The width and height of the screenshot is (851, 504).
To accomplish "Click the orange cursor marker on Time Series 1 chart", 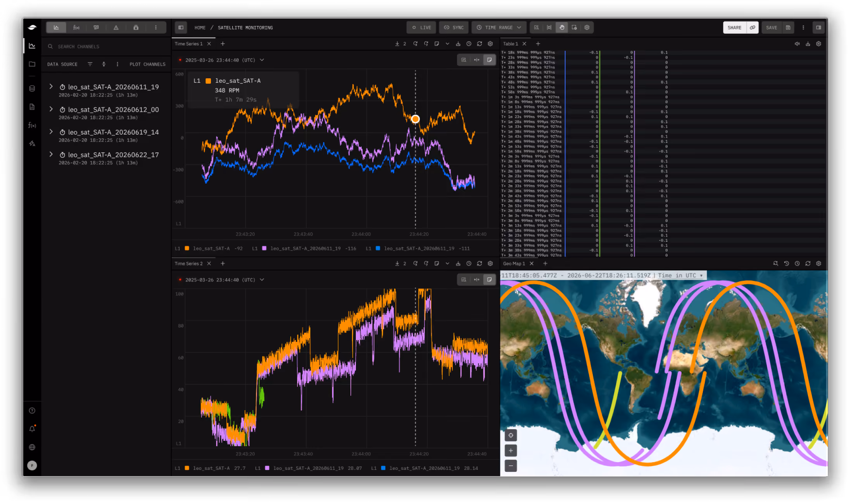I will [x=415, y=119].
